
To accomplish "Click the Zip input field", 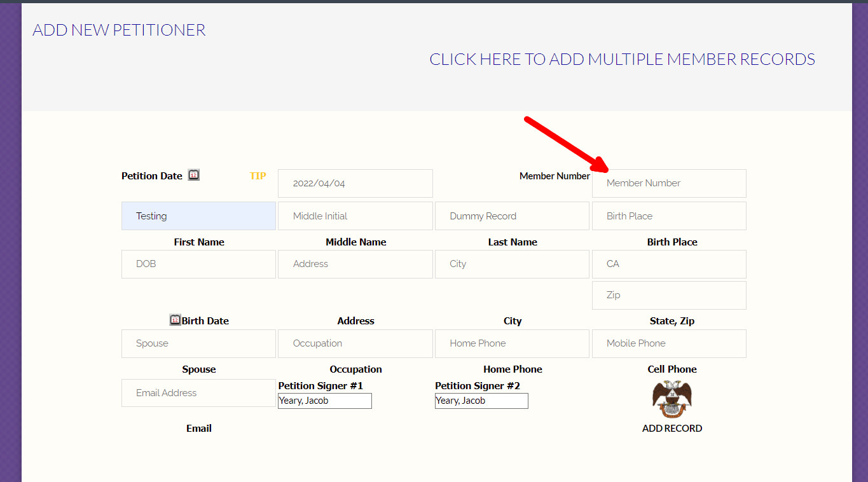I will (x=669, y=295).
